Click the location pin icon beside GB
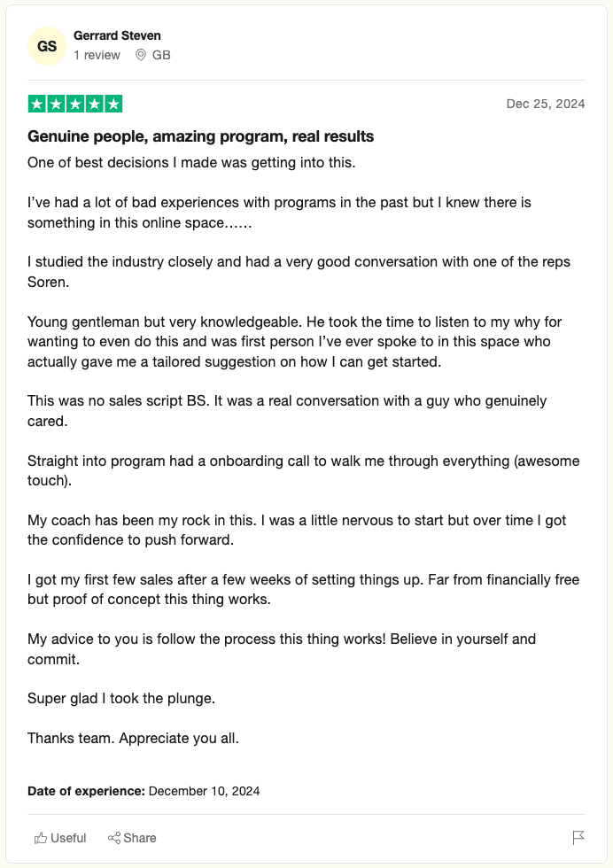This screenshot has height=868, width=613. coord(140,55)
